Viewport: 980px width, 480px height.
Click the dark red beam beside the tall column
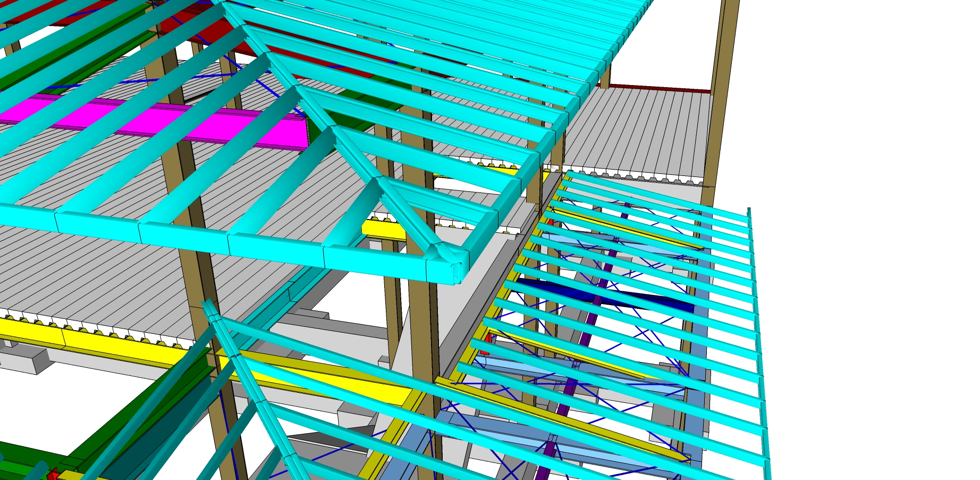659,88
